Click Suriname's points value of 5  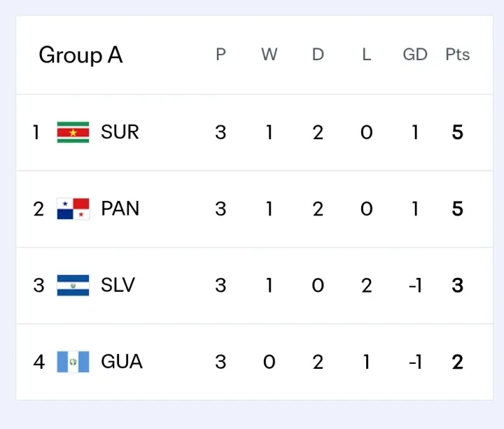click(457, 132)
